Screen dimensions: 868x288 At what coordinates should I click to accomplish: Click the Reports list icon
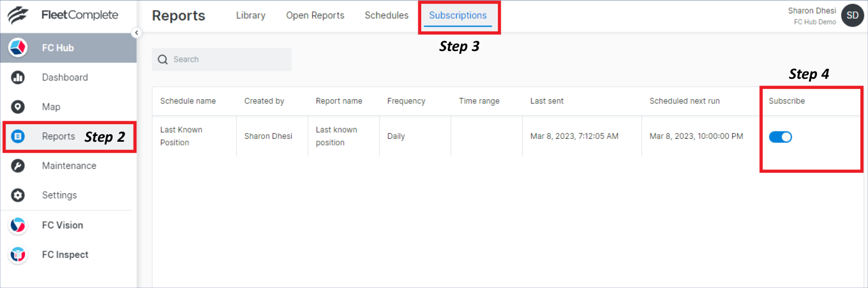coord(18,136)
